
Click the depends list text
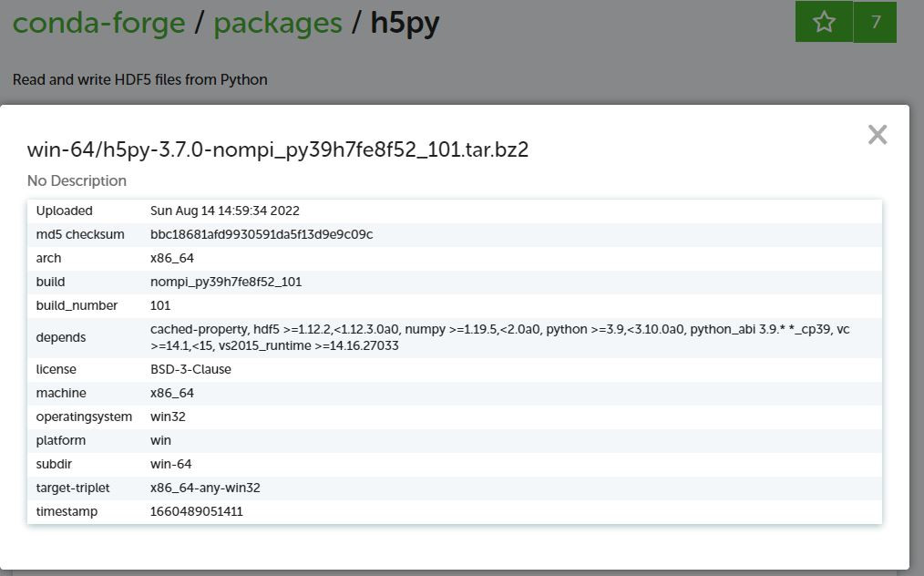[499, 337]
